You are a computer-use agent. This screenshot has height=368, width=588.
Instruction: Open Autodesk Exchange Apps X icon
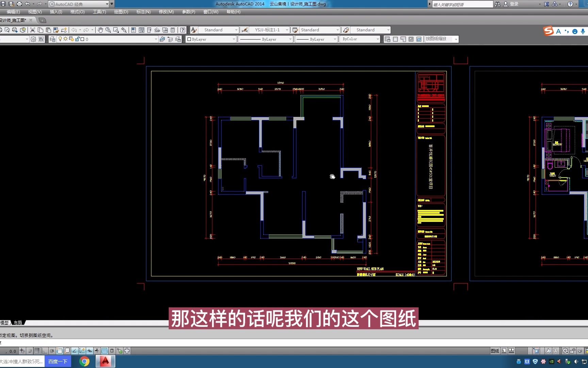[546, 4]
